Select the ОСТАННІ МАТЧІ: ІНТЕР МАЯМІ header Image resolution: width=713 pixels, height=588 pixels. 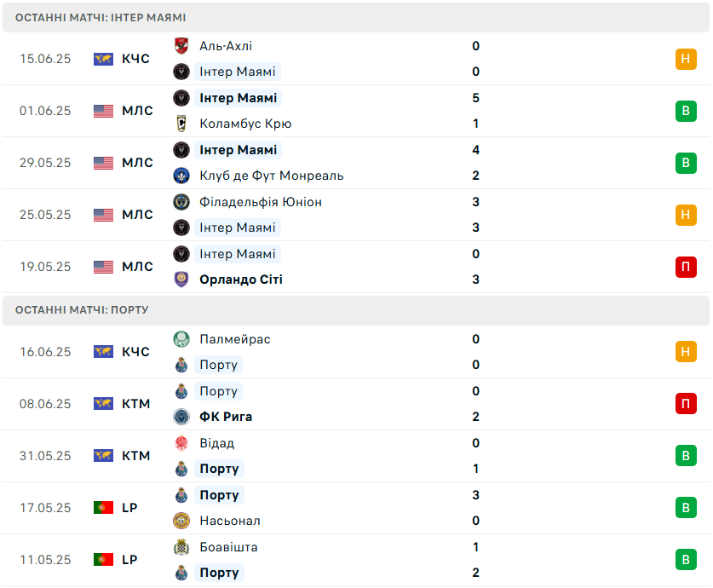pos(356,18)
